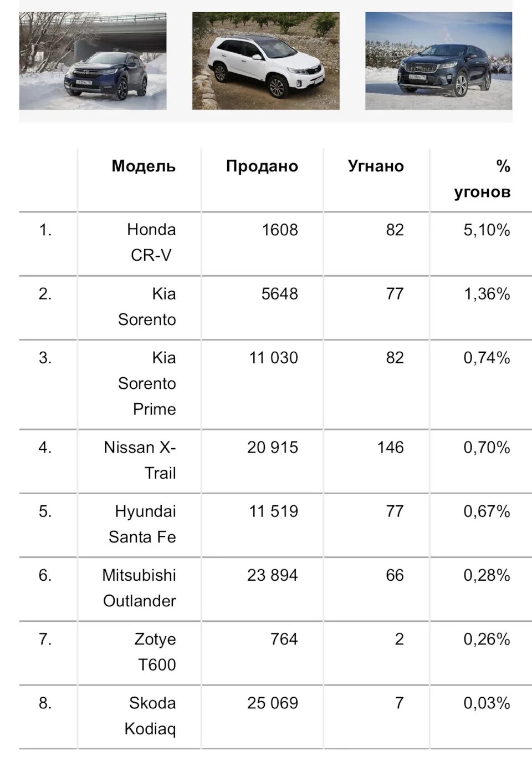This screenshot has width=532, height=761.
Task: Select the Mitsubishi Outlander model cell
Action: coord(139,588)
